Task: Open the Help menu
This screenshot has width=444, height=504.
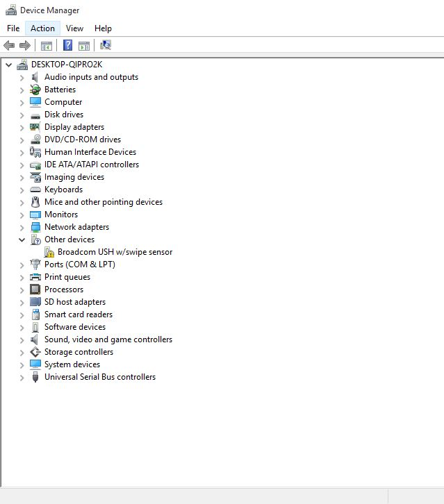Action: [103, 28]
